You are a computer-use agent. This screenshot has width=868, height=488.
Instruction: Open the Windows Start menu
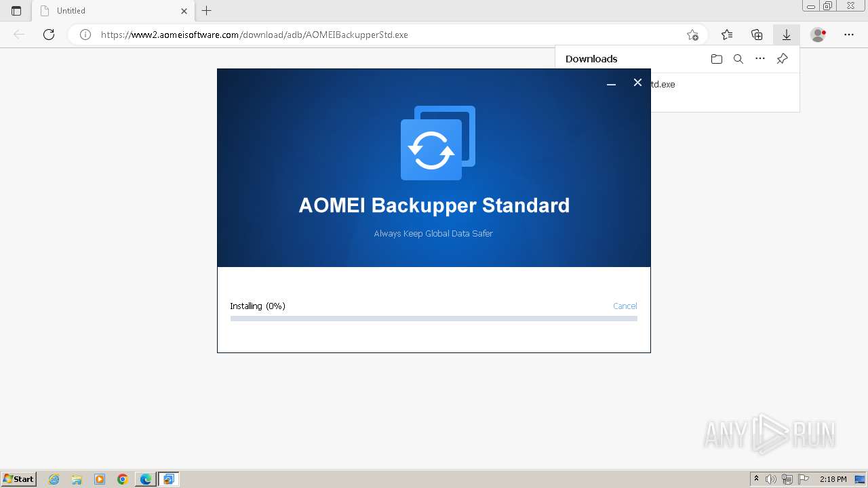click(19, 479)
